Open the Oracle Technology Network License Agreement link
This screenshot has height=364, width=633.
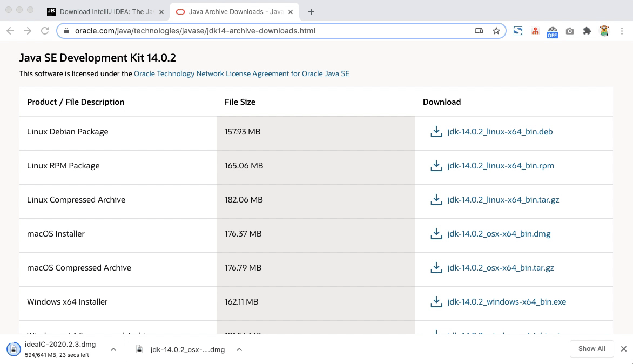(x=241, y=73)
